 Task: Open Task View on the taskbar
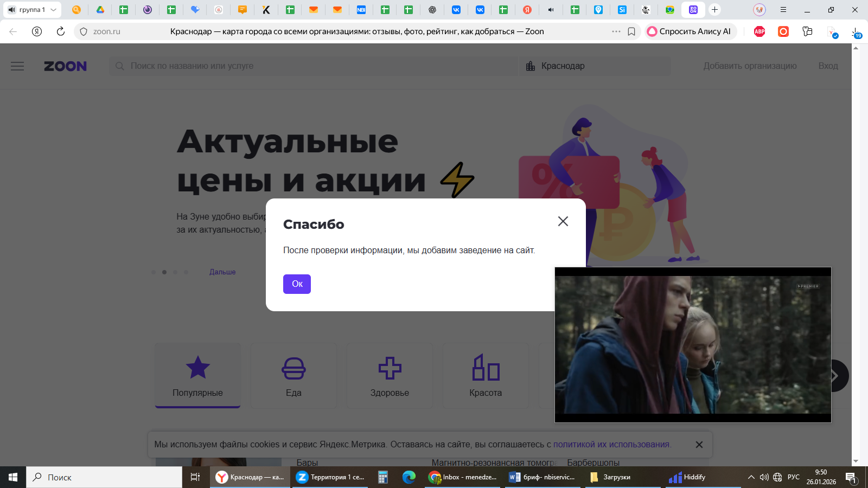click(x=195, y=477)
